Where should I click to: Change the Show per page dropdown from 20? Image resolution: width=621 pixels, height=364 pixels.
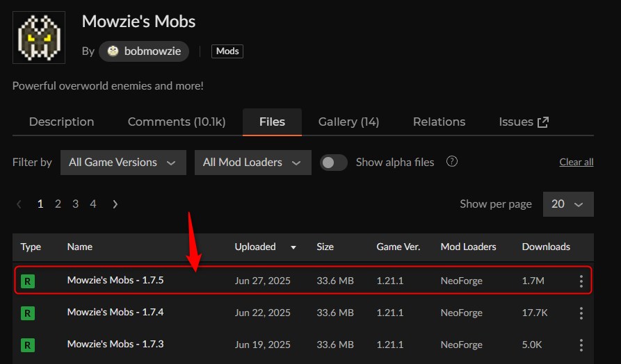point(567,204)
